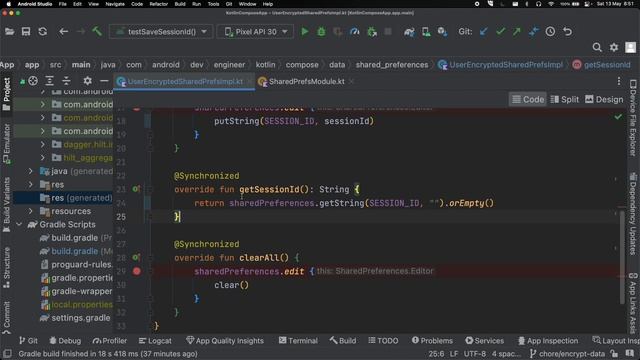640x360 pixels.
Task: Open SDK Manager icon
Action: 442,32
